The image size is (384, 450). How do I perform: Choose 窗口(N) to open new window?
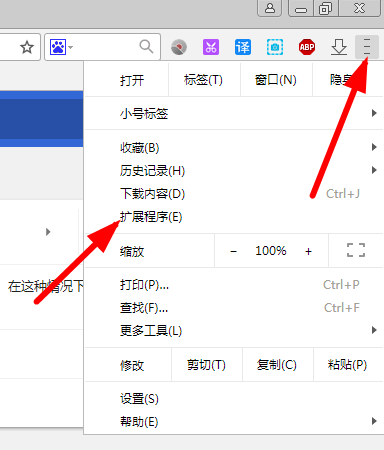(276, 80)
